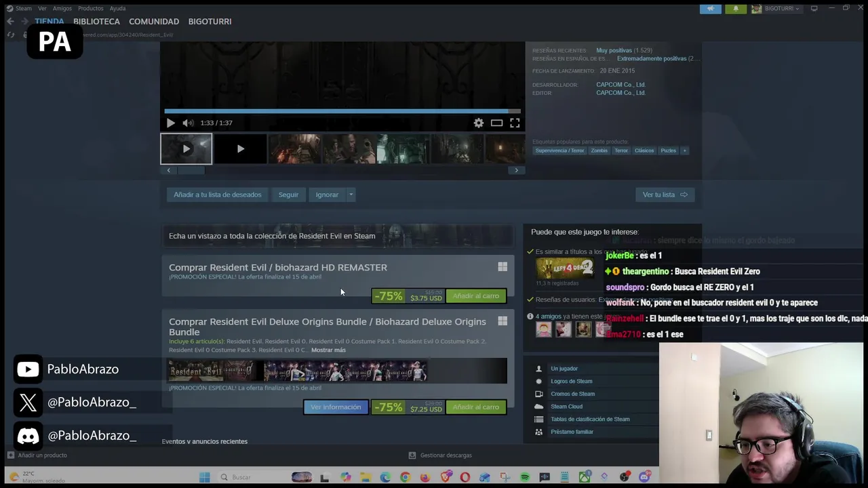
Task: Open the Ayuda menu
Action: point(118,8)
